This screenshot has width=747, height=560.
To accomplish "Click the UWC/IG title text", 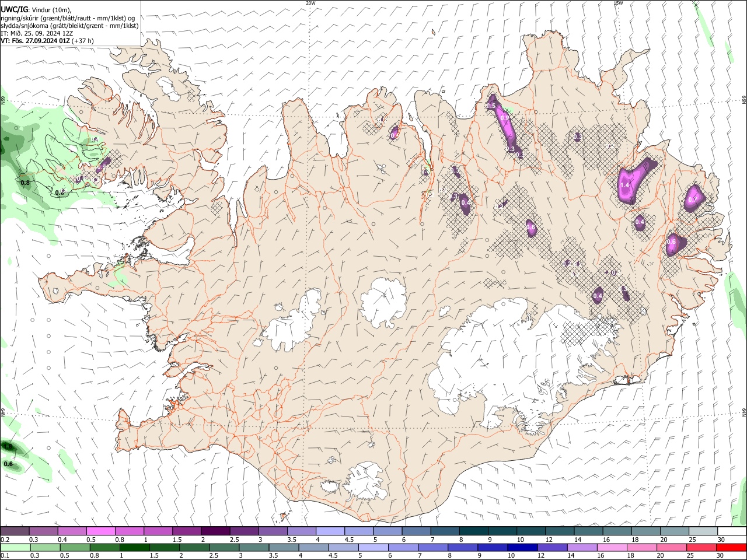I will pyautogui.click(x=13, y=10).
